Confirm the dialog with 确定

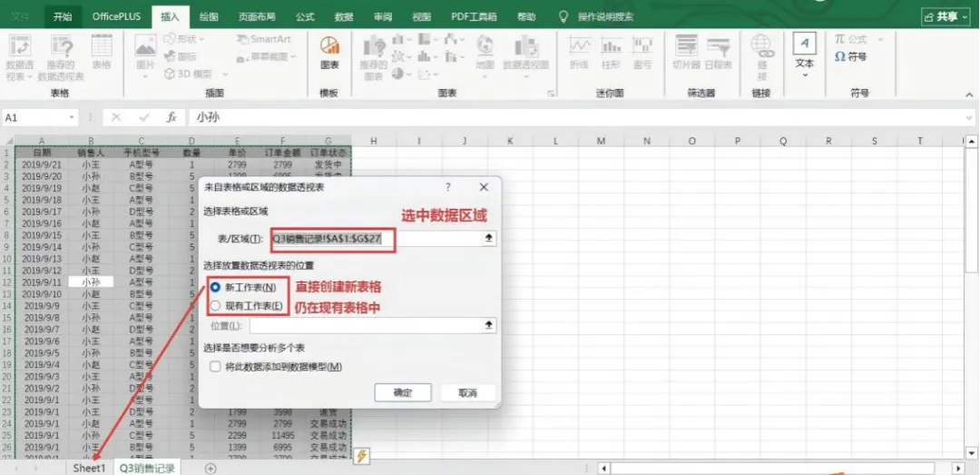coord(403,393)
